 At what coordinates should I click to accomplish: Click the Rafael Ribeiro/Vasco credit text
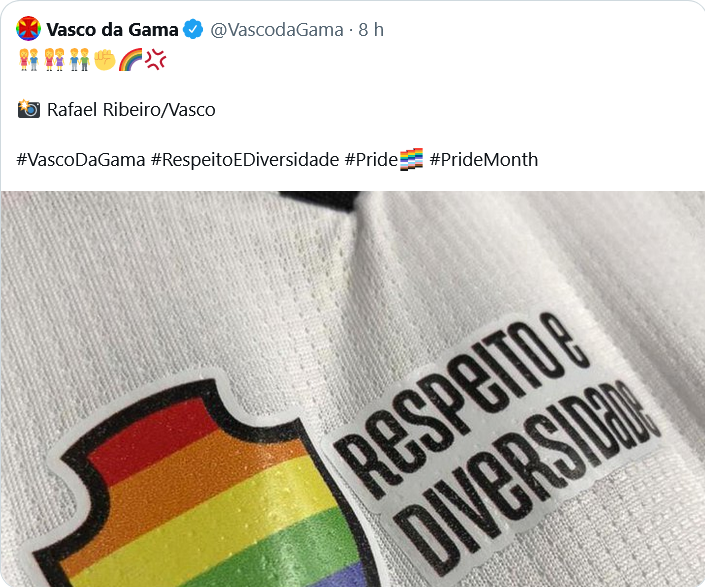click(x=131, y=110)
